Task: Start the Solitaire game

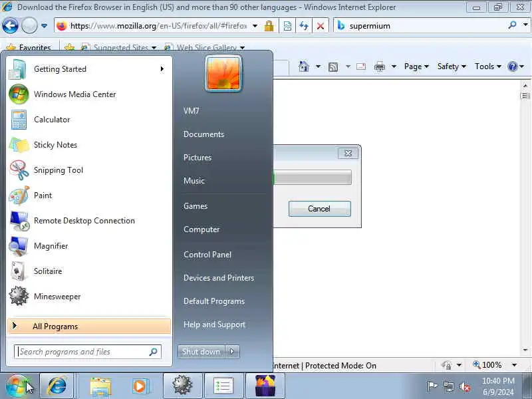Action: pos(88,271)
